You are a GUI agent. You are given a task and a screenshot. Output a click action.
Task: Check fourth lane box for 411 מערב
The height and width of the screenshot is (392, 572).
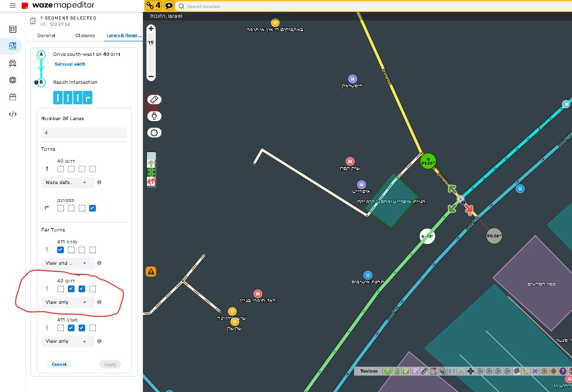[x=92, y=328]
